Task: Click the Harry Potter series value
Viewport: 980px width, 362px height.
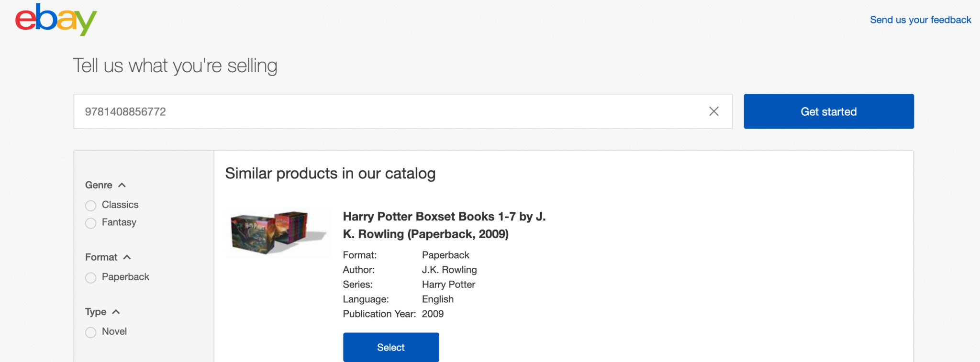Action: [x=448, y=284]
